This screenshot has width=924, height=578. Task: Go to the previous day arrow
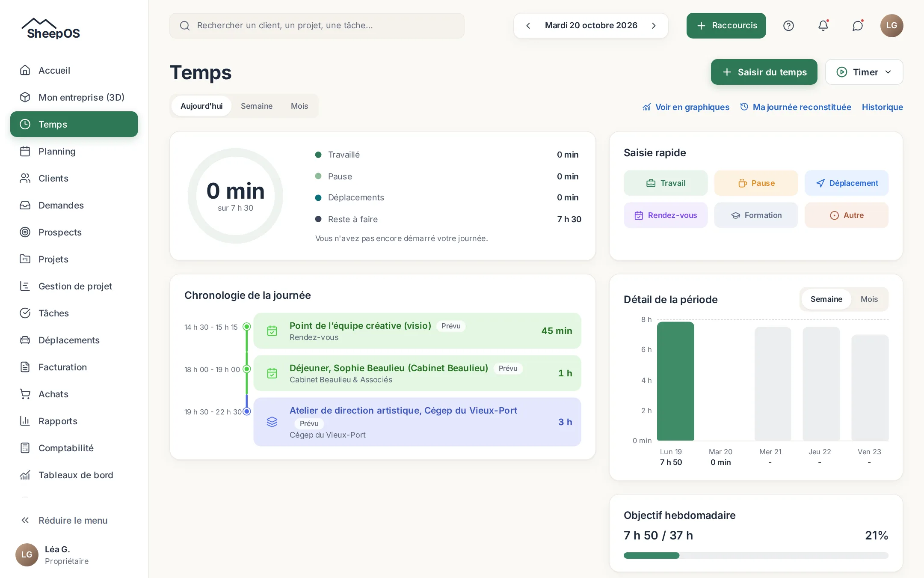[528, 26]
